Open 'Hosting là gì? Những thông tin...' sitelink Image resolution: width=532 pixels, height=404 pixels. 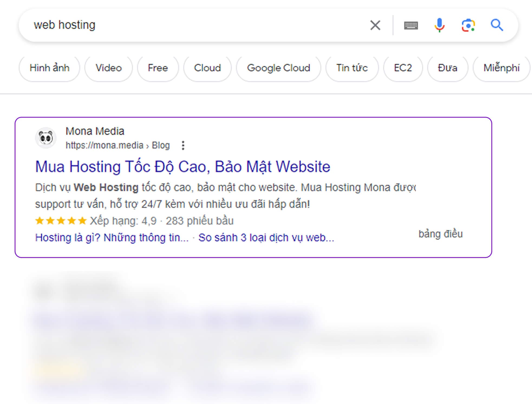point(112,238)
